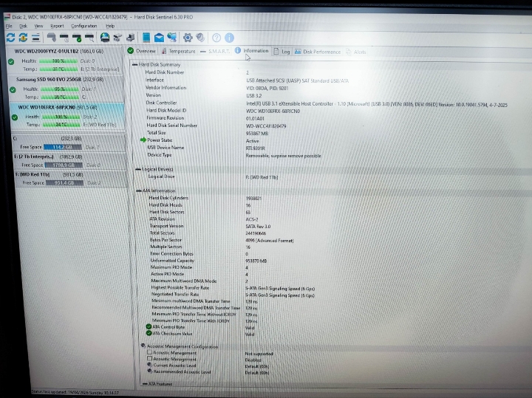Collapse Acoustic Management Configuration section
Screen dimensions: 532x398
click(143, 346)
